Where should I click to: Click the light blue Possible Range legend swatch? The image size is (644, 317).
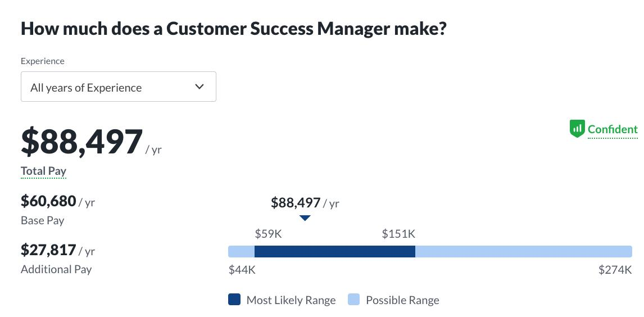point(353,300)
